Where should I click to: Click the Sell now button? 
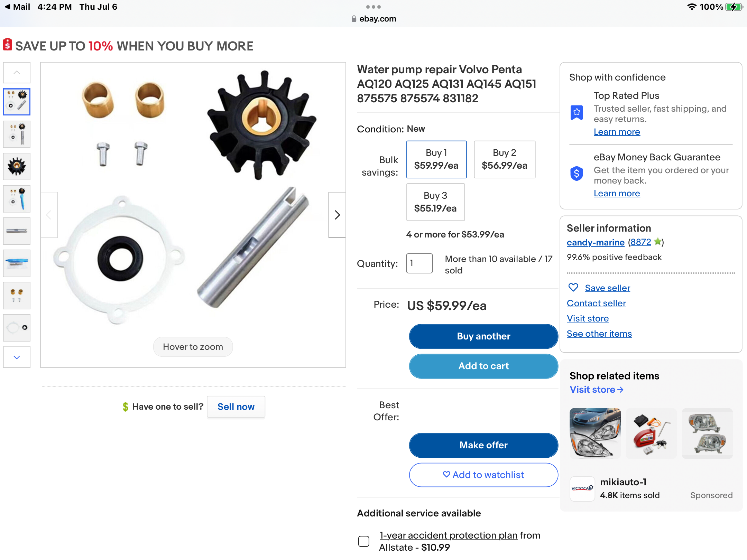tap(236, 407)
